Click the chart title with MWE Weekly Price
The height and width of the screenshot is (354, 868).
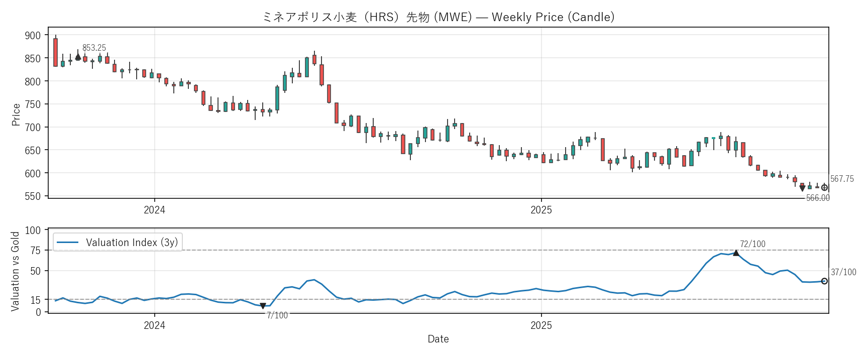438,17
